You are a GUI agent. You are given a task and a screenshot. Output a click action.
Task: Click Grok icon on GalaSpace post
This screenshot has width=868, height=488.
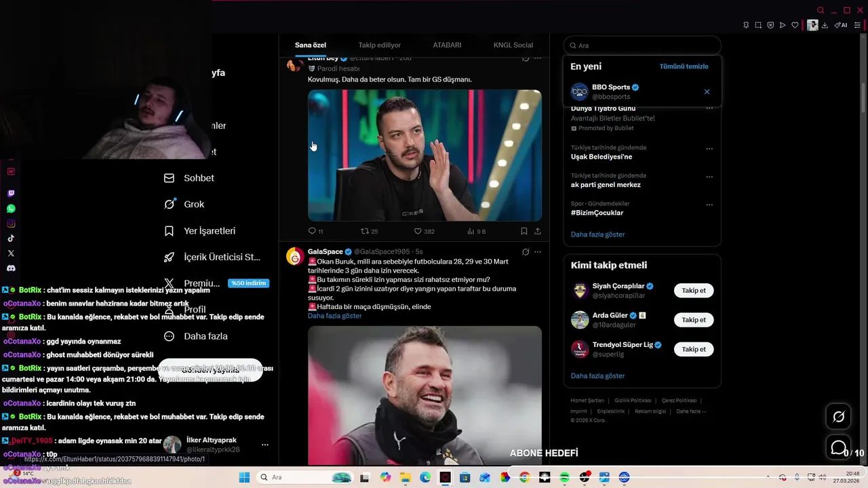click(526, 252)
